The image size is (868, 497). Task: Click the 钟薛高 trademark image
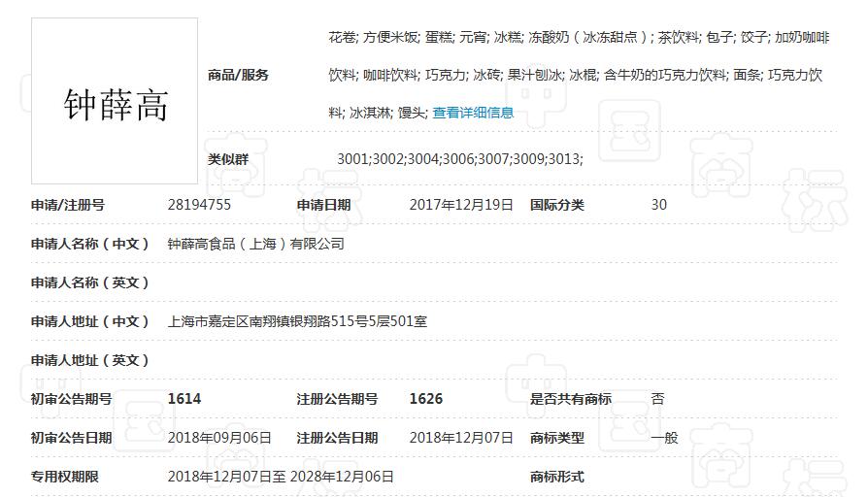(115, 101)
